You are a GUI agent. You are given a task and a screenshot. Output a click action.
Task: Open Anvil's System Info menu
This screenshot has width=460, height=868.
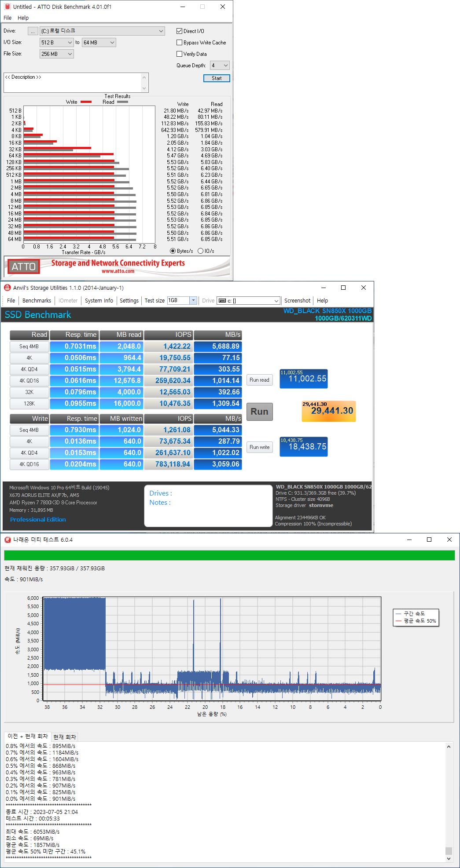pos(99,301)
